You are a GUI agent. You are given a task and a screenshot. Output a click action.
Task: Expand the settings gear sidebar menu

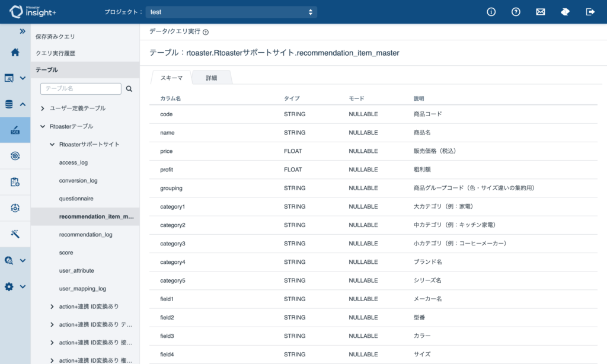(15, 286)
